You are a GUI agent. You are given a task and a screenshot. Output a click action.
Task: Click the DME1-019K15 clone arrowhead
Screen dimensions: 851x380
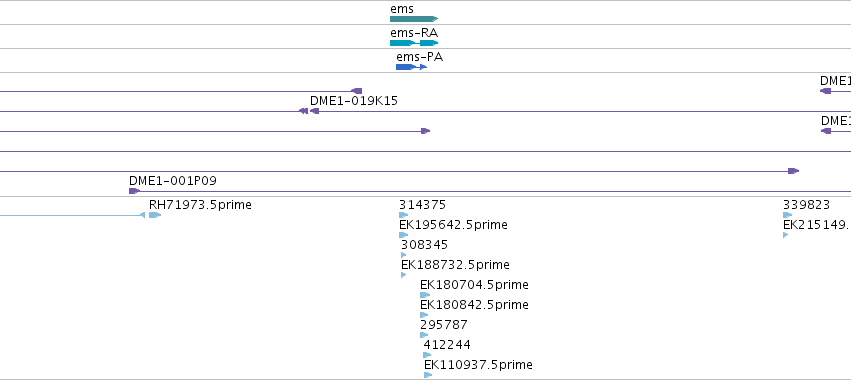314,111
